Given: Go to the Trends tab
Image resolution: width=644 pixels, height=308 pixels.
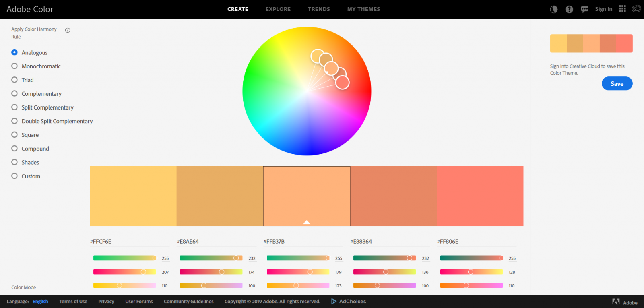Looking at the screenshot, I should click(319, 9).
